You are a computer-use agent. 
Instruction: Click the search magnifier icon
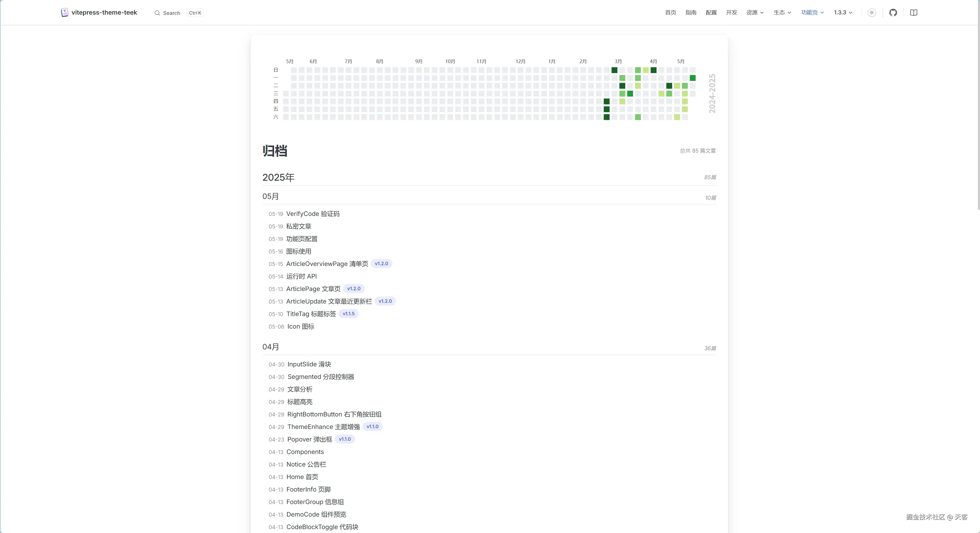(x=157, y=13)
